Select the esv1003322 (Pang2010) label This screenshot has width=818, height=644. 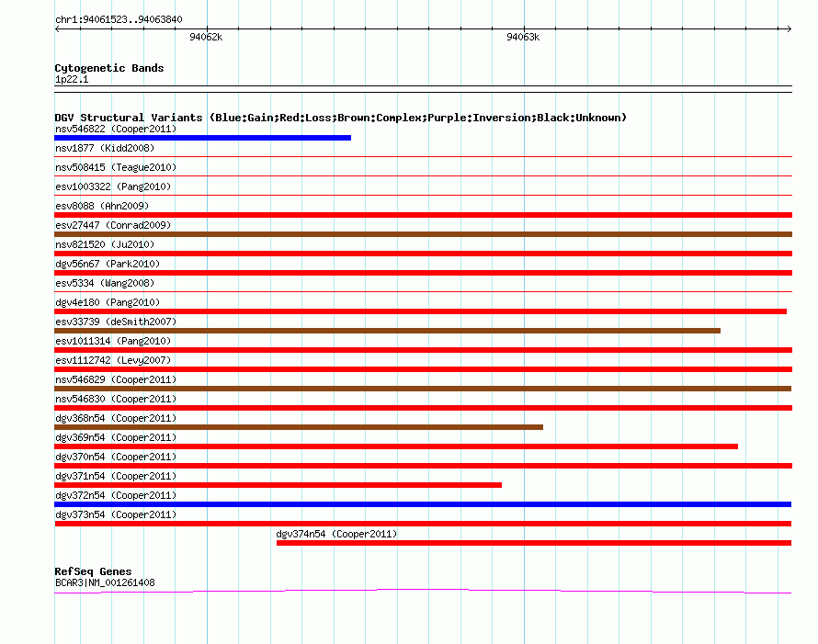113,186
